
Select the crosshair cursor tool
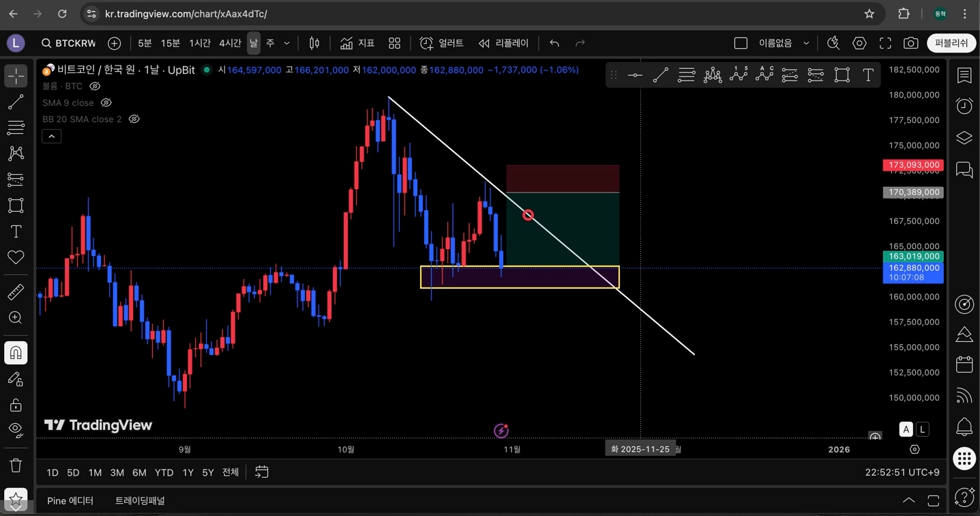(16, 76)
